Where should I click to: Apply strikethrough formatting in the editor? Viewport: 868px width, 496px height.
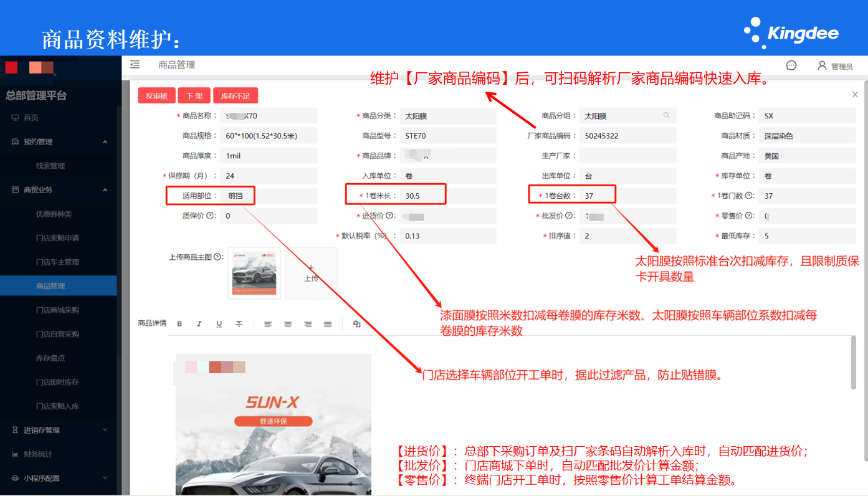[239, 324]
